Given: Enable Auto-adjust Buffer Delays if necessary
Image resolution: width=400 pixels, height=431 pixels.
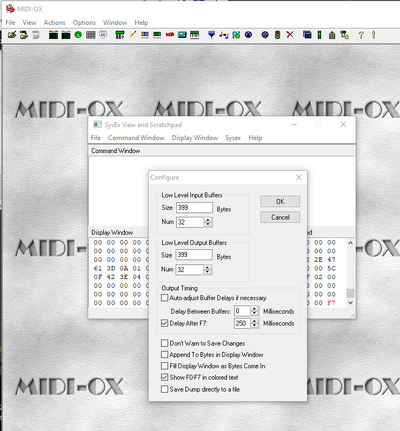Looking at the screenshot, I should (164, 298).
